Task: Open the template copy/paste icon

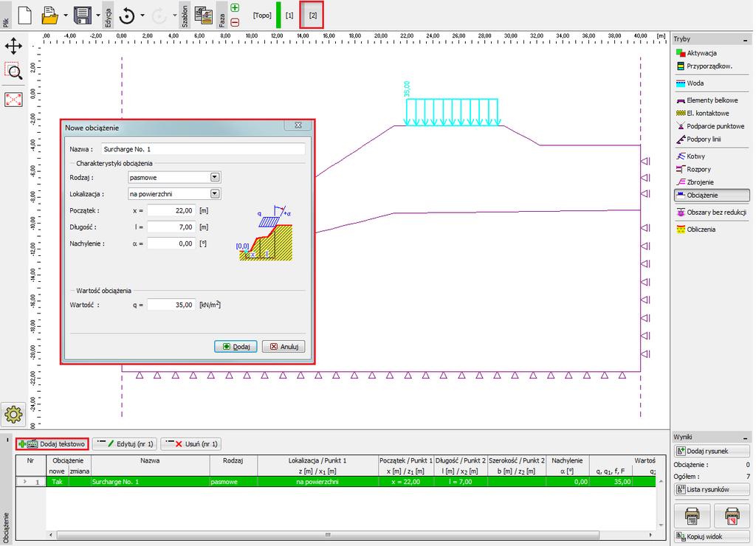Action: (x=204, y=15)
